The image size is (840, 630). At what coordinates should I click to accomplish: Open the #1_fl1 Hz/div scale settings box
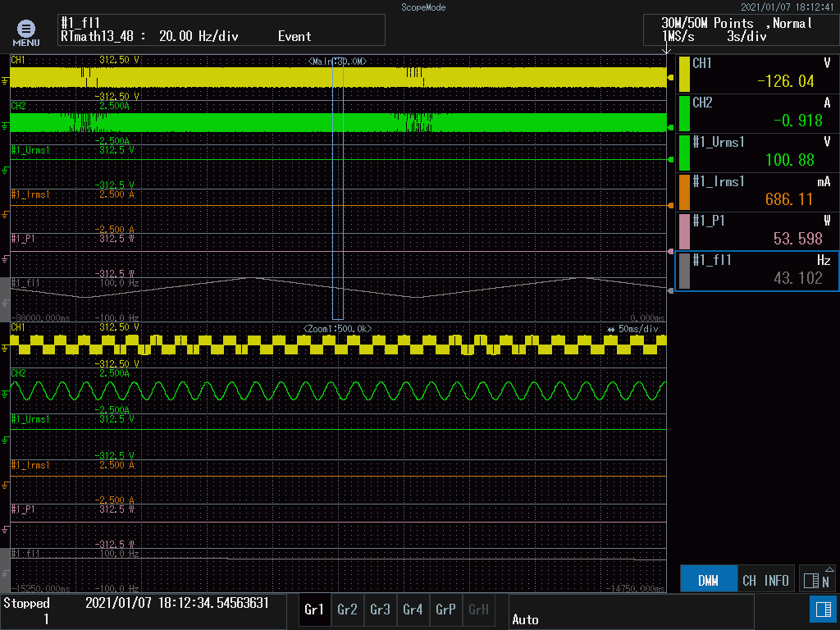(220, 30)
